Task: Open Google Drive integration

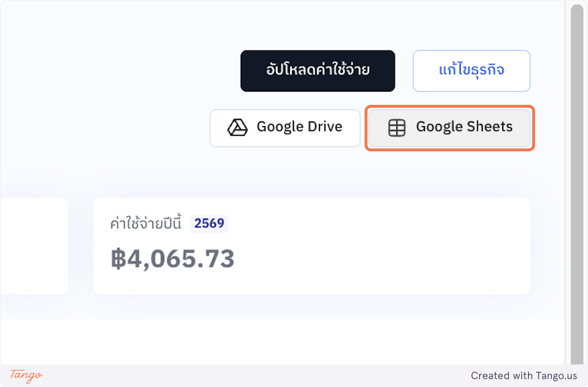Action: tap(285, 128)
